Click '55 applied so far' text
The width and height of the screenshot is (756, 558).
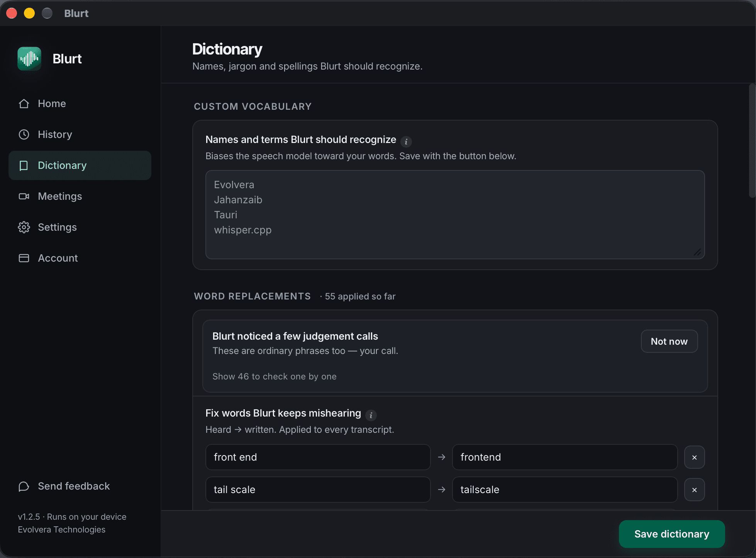pyautogui.click(x=360, y=296)
